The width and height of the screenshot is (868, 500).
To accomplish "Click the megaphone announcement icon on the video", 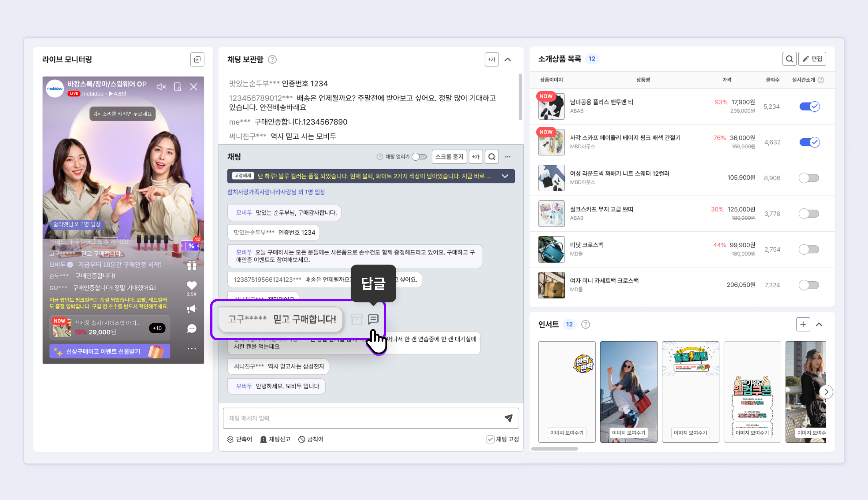I will click(192, 309).
